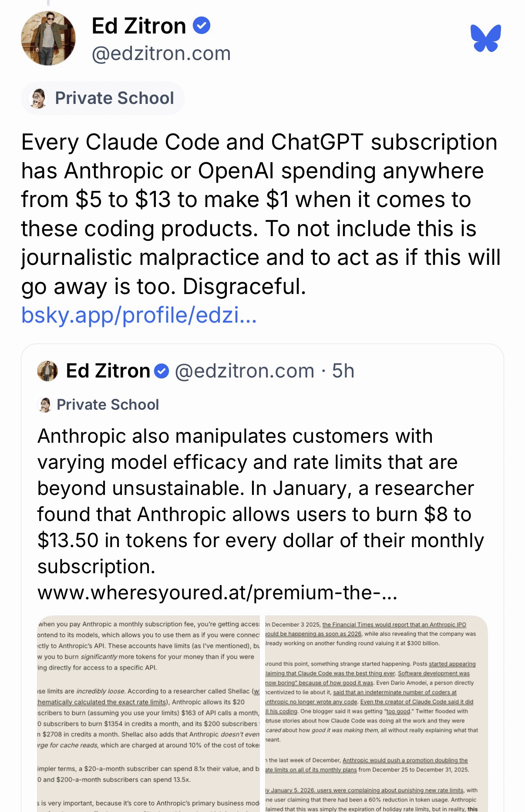Open the left article screenshot about the monthly subscription fee
The height and width of the screenshot is (812, 525).
148,713
